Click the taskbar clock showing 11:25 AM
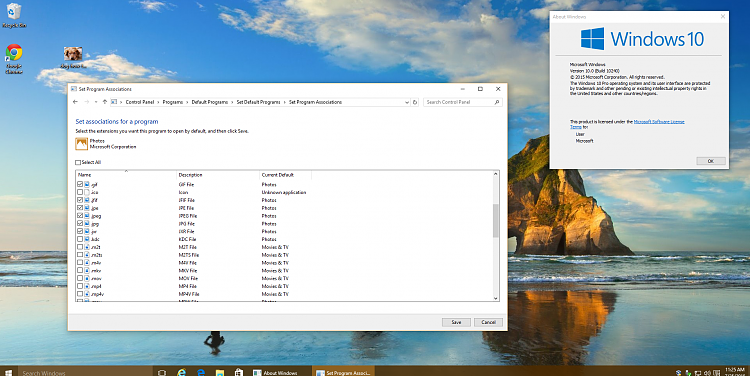750x376 pixels. [x=735, y=372]
